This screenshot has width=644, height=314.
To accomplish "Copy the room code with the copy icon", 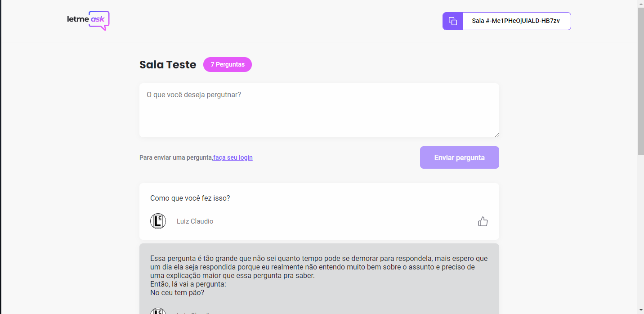I will coord(453,21).
